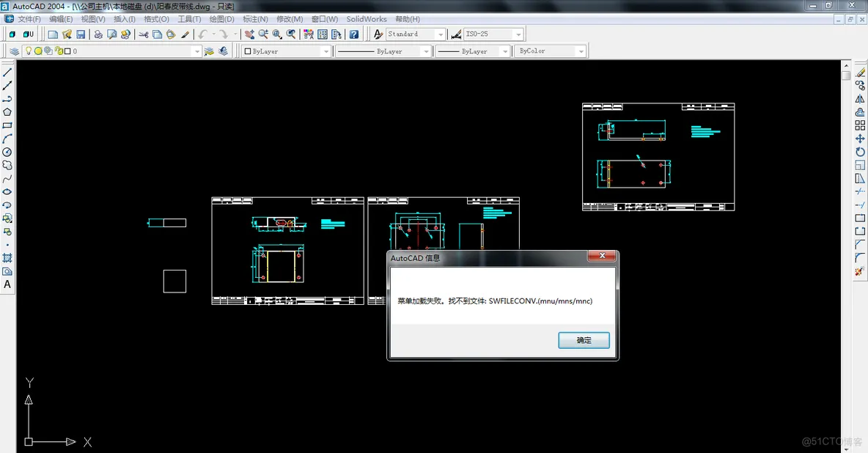Open the Properties palette icon
The image size is (868, 453).
pyautogui.click(x=309, y=34)
